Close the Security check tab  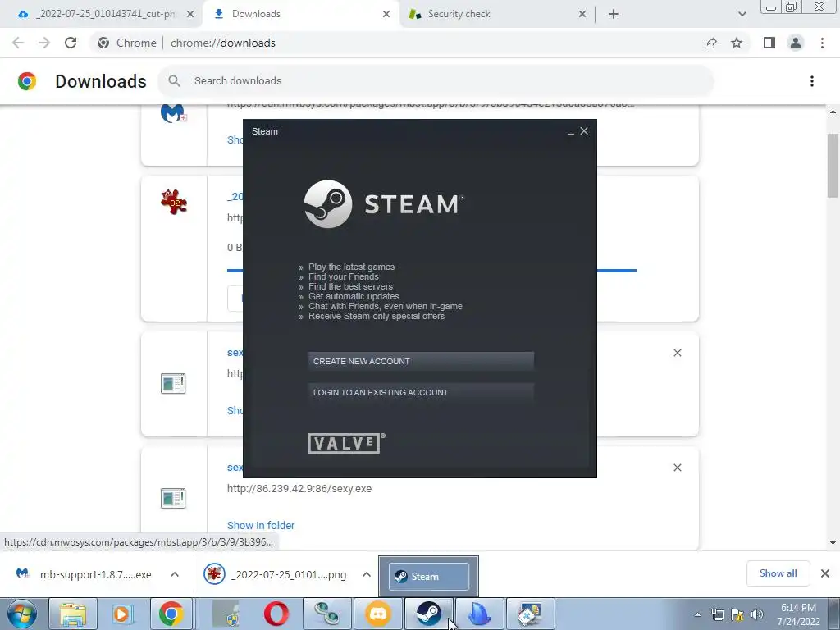point(582,15)
